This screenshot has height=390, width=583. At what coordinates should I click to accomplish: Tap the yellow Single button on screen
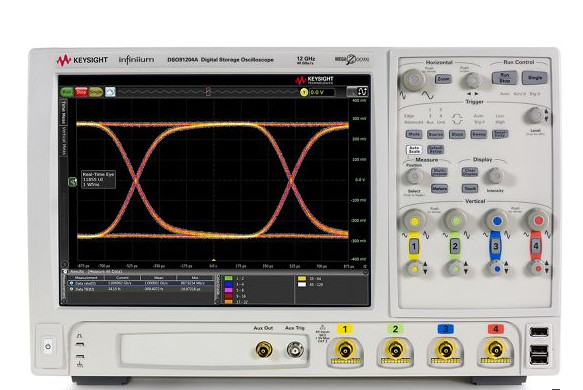point(96,92)
